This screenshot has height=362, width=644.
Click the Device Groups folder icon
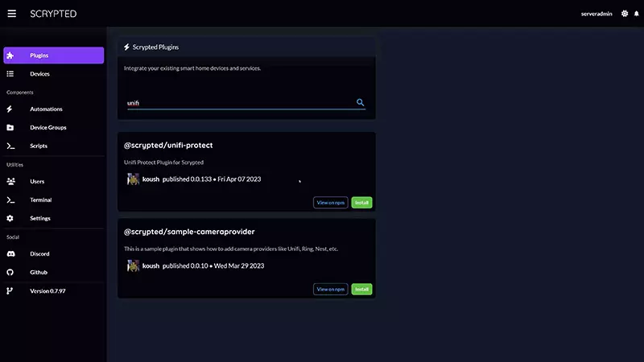click(10, 128)
